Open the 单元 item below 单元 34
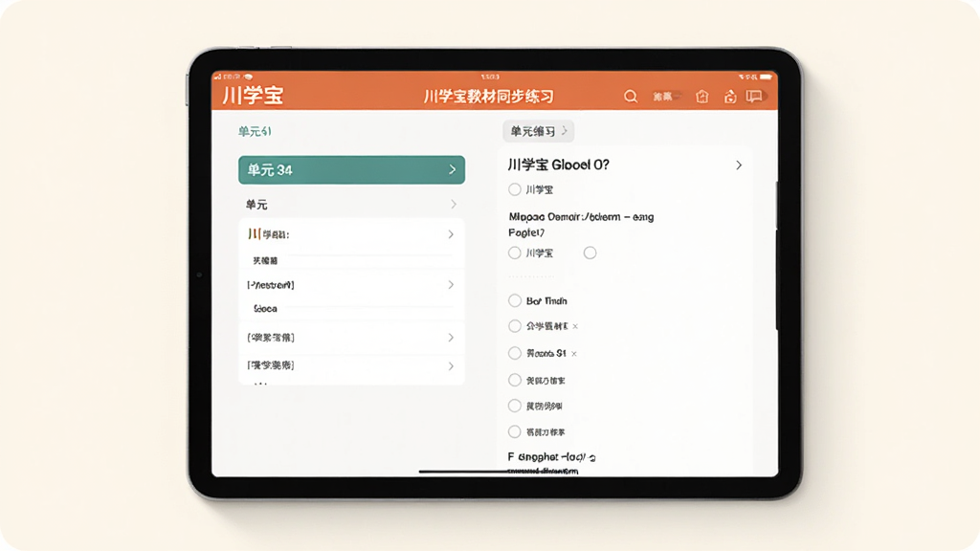Image resolution: width=980 pixels, height=551 pixels. click(x=351, y=205)
